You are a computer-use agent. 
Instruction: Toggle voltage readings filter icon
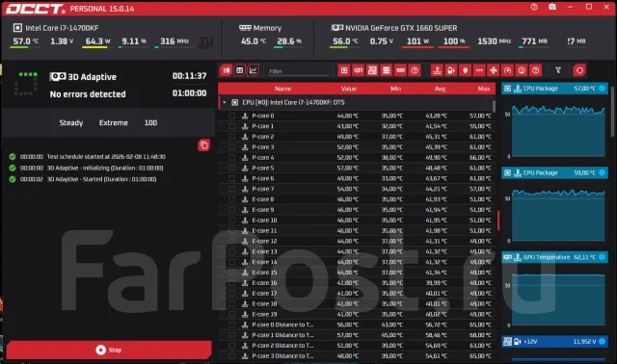coord(451,70)
